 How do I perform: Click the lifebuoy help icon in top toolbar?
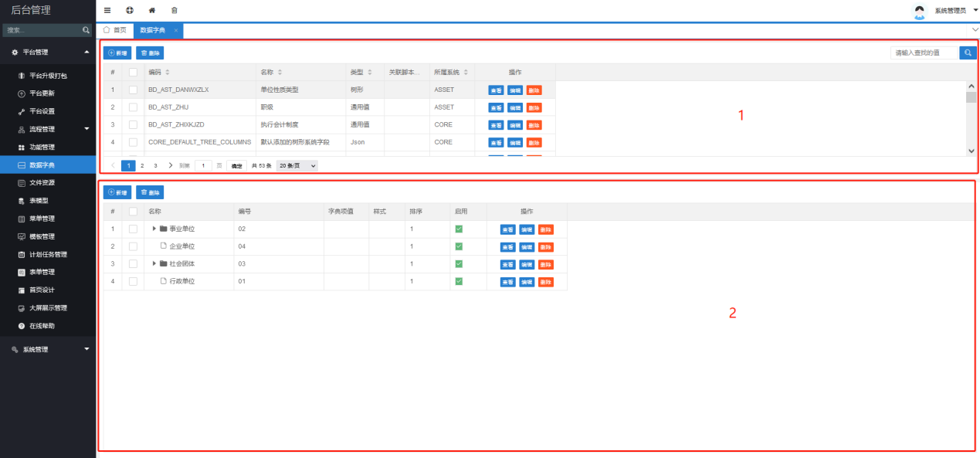click(x=129, y=11)
